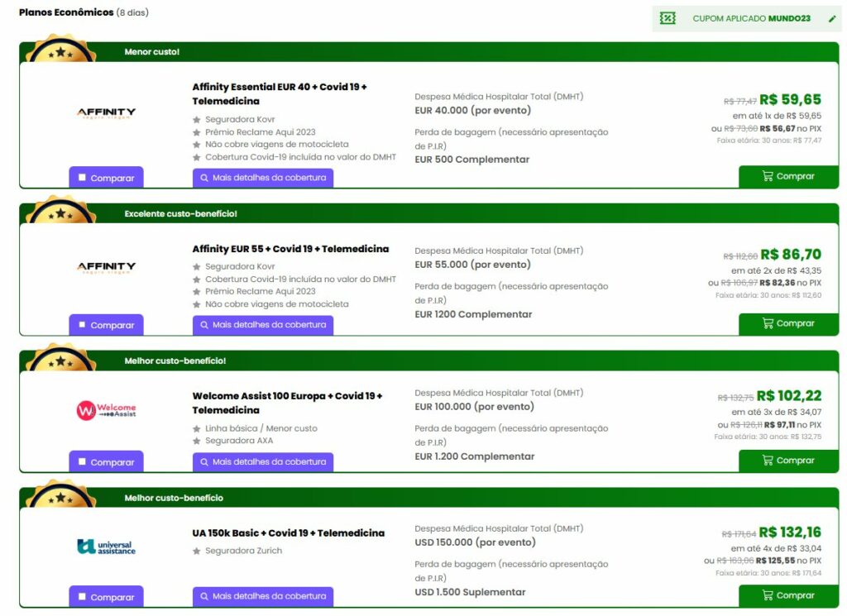Click Seguradora AXA feature line
The image size is (847, 616).
(x=239, y=441)
